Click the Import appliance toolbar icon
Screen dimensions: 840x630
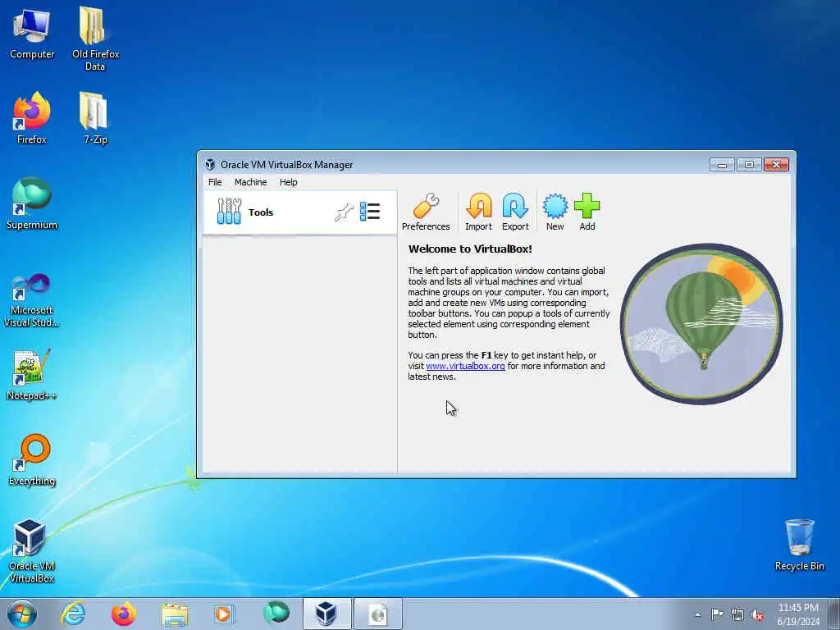tap(478, 212)
